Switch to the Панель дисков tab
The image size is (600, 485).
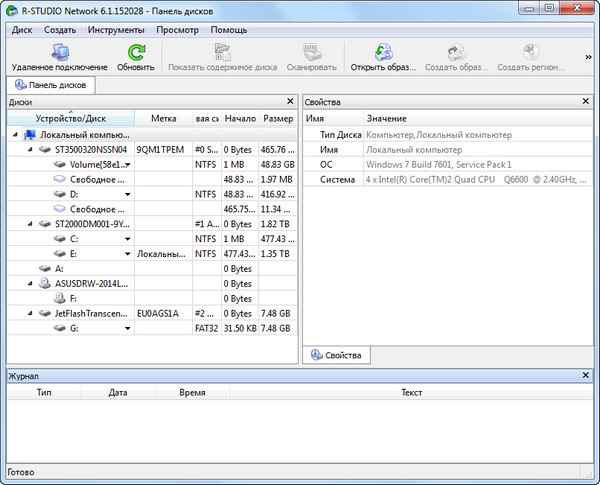51,85
